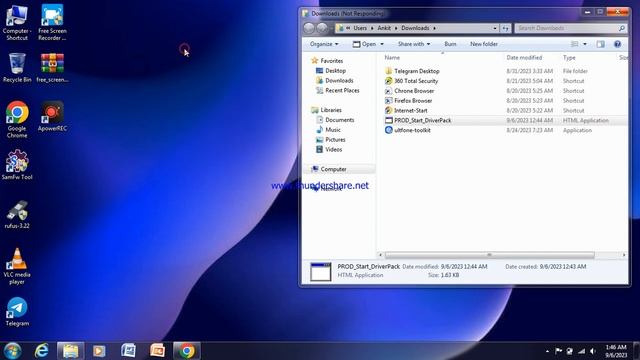Select Favorites in the navigation pane
Screen dimensions: 640x360
pyautogui.click(x=327, y=61)
